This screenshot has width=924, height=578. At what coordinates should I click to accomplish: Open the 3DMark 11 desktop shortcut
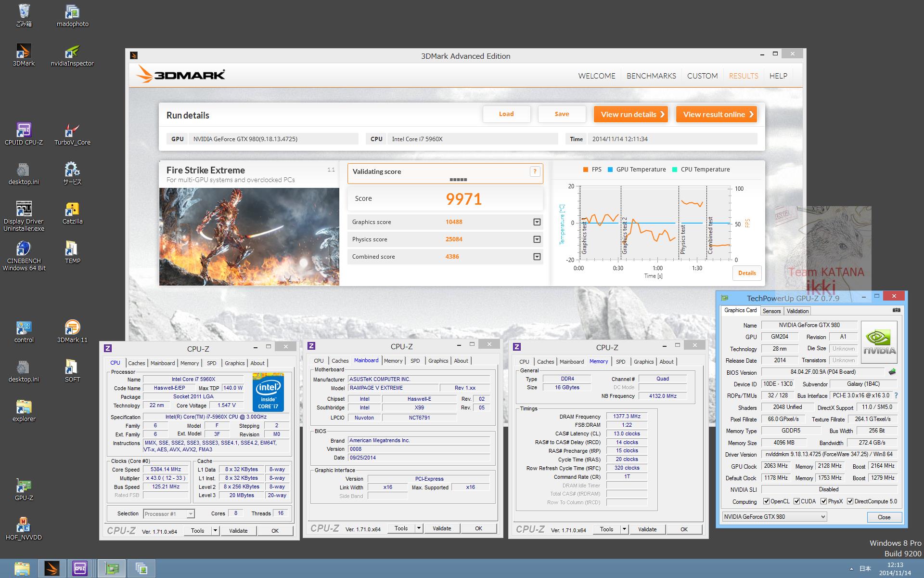(72, 331)
